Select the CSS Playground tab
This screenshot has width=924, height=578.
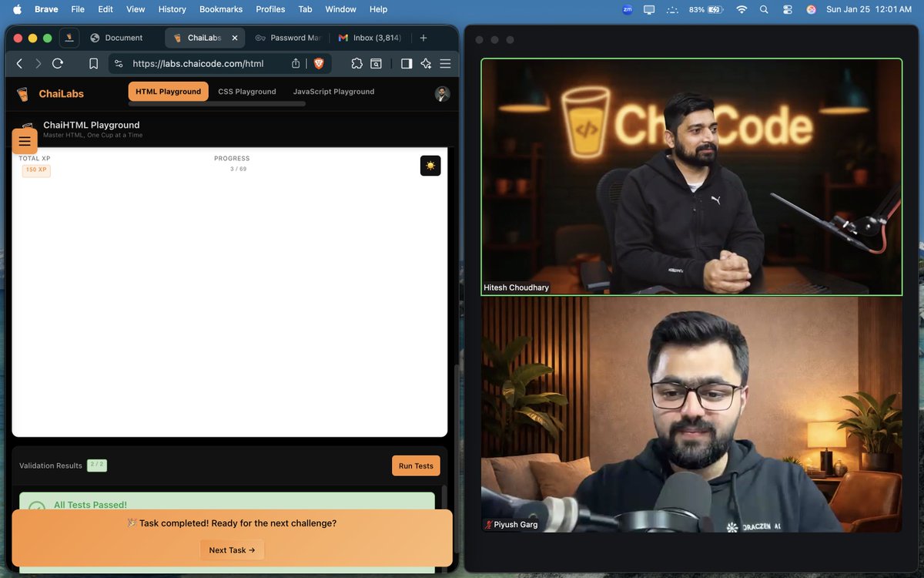tap(247, 92)
